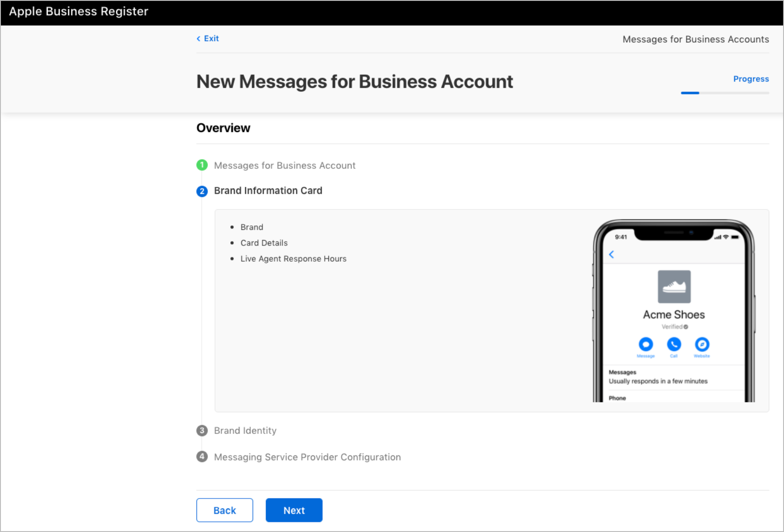Click the Overview heading
This screenshot has width=784, height=532.
tap(223, 128)
